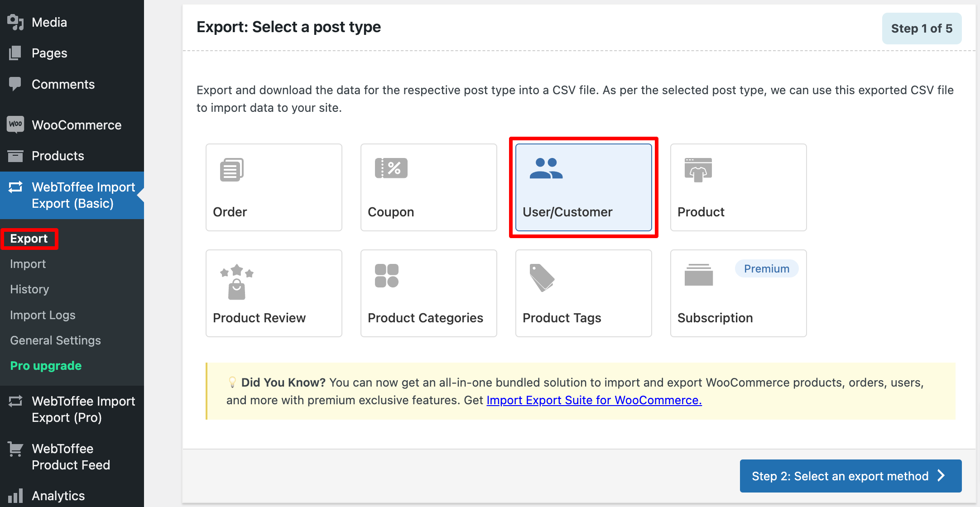
Task: Choose the Subscription post type card
Action: pos(739,293)
